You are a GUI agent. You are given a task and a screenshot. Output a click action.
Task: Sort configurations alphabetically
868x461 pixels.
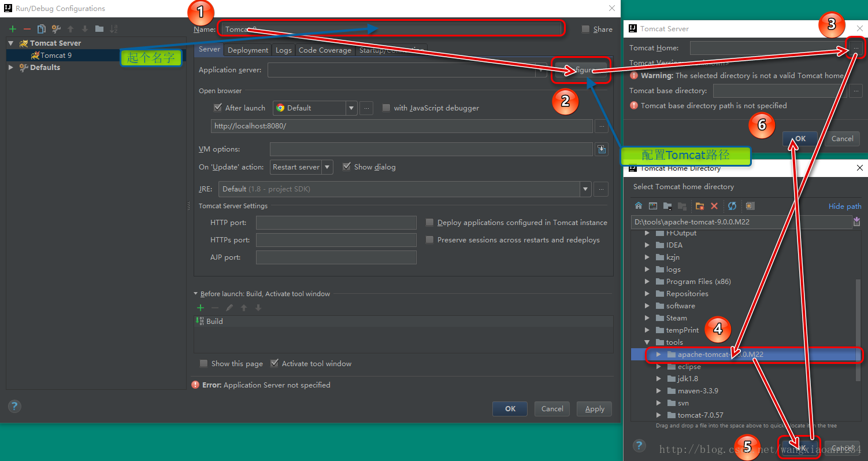(x=114, y=29)
